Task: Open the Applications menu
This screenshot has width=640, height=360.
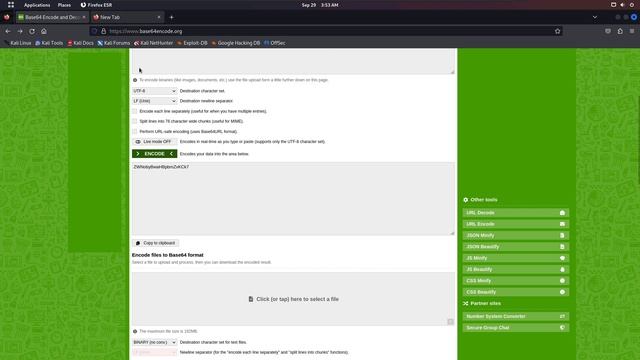Action: 37,5
